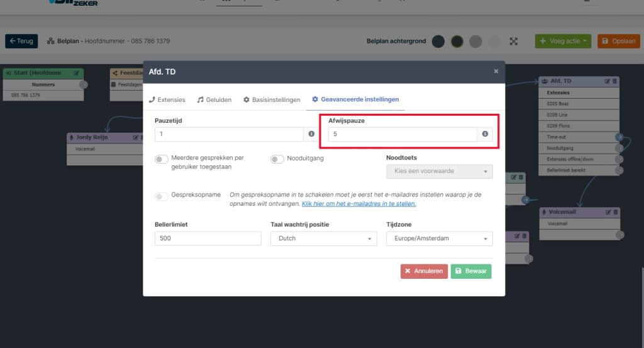Select the dark navy background swatch
The height and width of the screenshot is (348, 644).
(438, 42)
